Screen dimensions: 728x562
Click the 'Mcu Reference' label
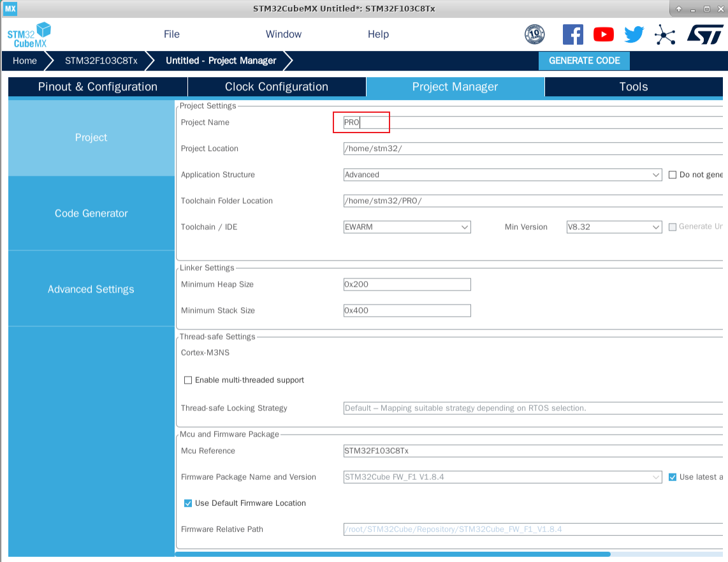coord(208,451)
